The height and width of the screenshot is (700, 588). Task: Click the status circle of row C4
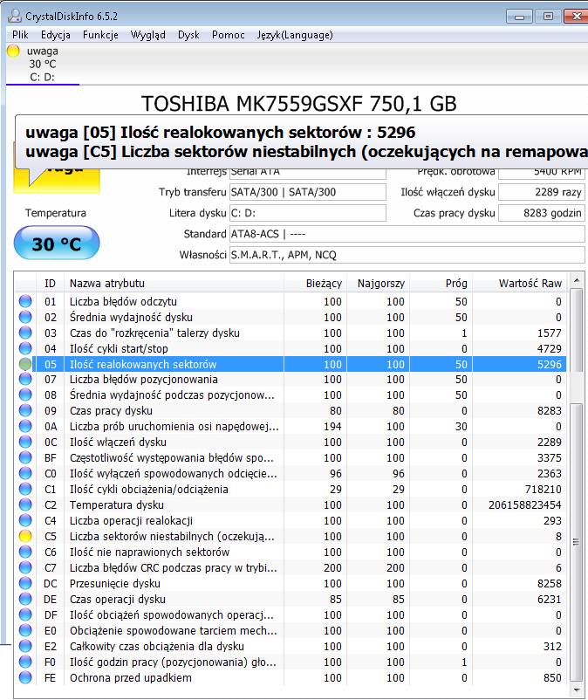tap(25, 520)
